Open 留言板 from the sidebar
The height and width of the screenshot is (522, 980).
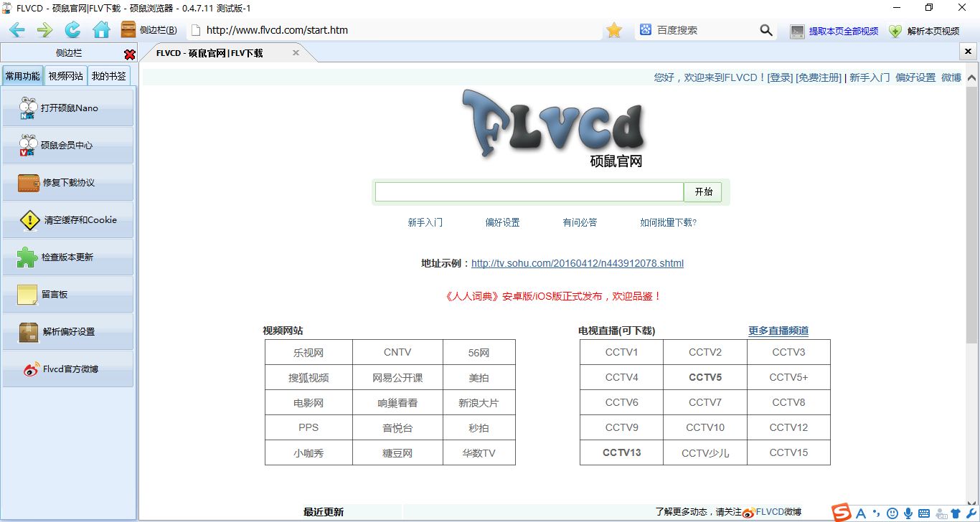68,294
